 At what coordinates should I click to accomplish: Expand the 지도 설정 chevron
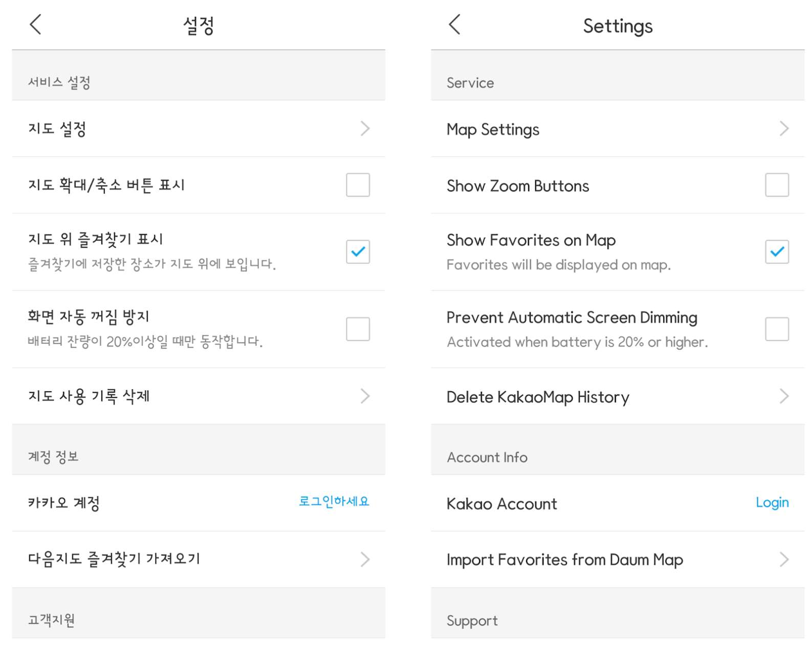(365, 129)
